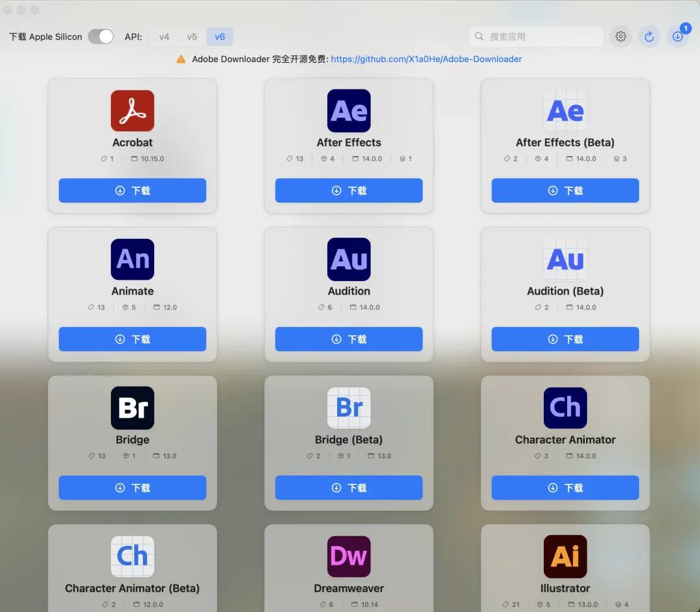Viewport: 700px width, 612px height.
Task: Click the Animate title text
Action: [x=133, y=291]
